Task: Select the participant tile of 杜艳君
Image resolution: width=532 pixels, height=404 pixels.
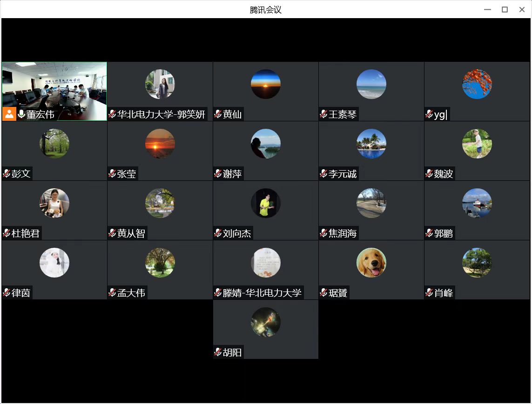Action: (x=54, y=210)
